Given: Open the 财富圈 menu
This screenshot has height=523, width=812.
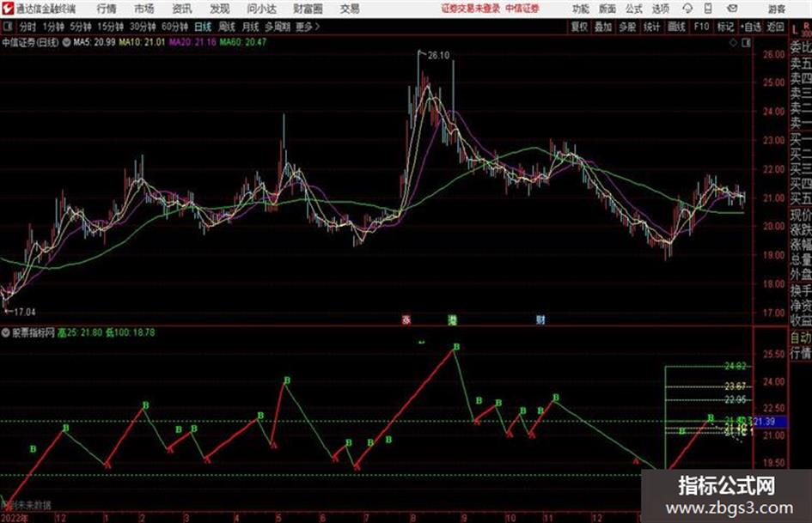Looking at the screenshot, I should tap(308, 9).
